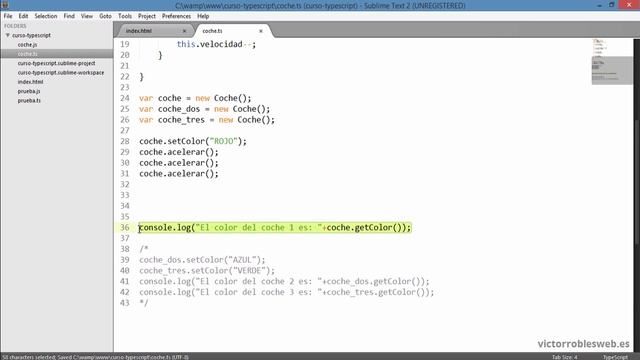Click the highlighted console.log line 36
The width and height of the screenshot is (640, 360).
tap(275, 227)
